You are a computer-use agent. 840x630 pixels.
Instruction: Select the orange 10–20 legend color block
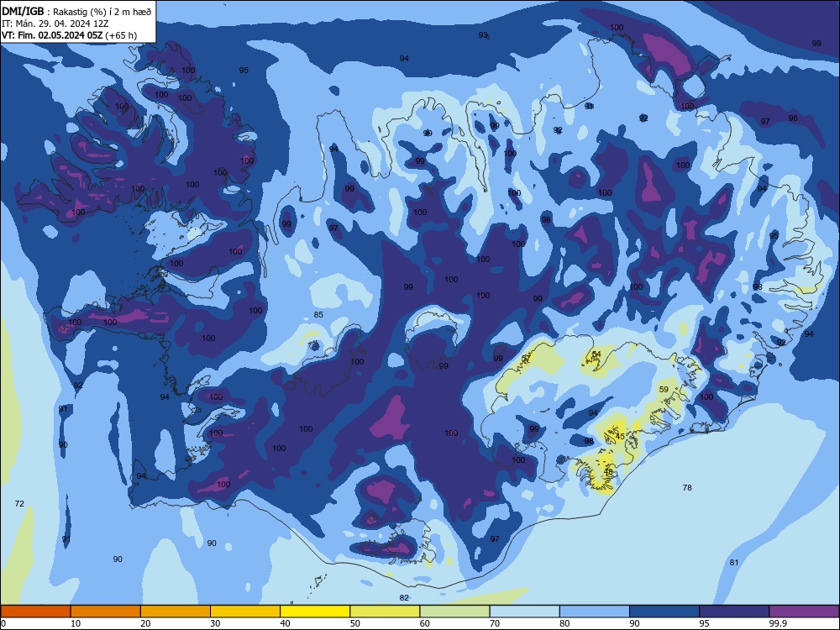pyautogui.click(x=106, y=612)
